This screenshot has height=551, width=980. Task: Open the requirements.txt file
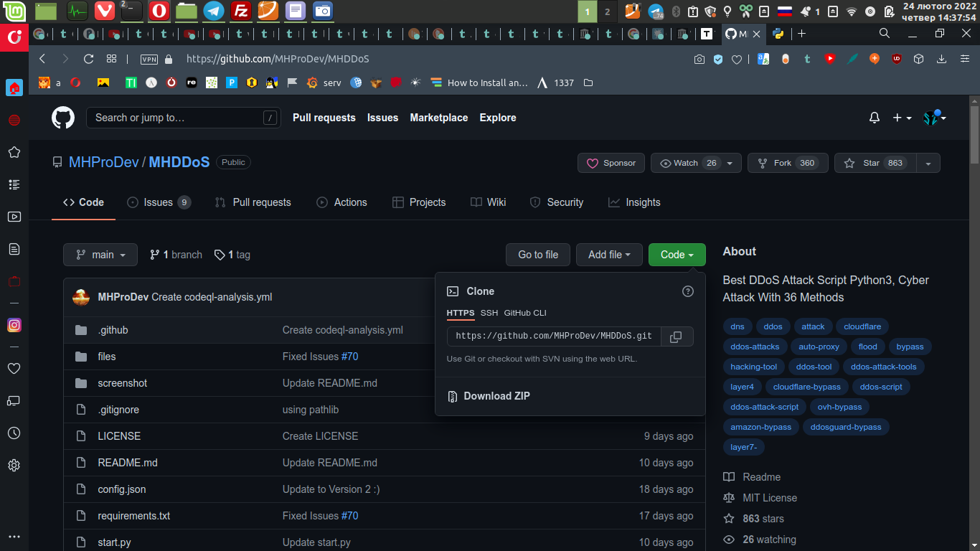click(134, 516)
